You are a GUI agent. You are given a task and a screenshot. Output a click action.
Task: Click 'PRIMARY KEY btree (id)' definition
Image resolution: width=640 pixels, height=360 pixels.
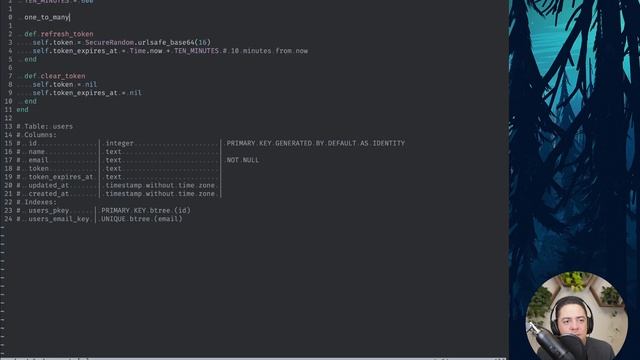tap(146, 211)
